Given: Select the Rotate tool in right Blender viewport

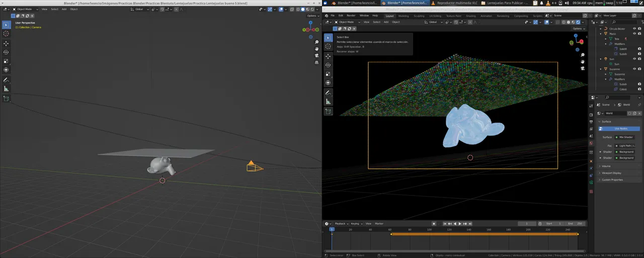Looking at the screenshot, I should (x=328, y=65).
